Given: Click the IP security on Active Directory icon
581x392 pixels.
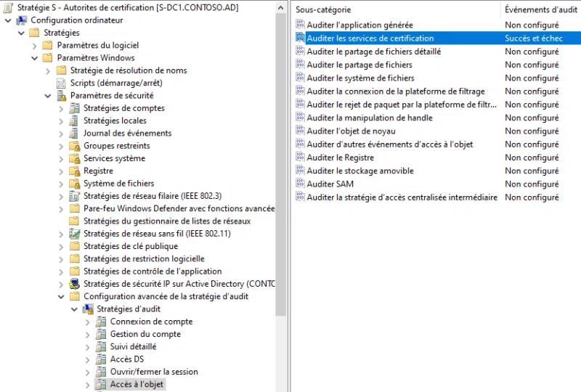Looking at the screenshot, I should 75,284.
